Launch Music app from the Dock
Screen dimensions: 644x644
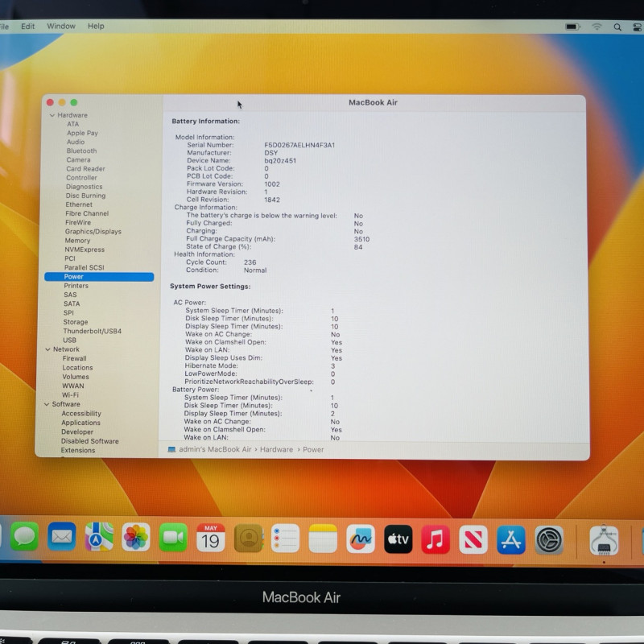point(436,539)
